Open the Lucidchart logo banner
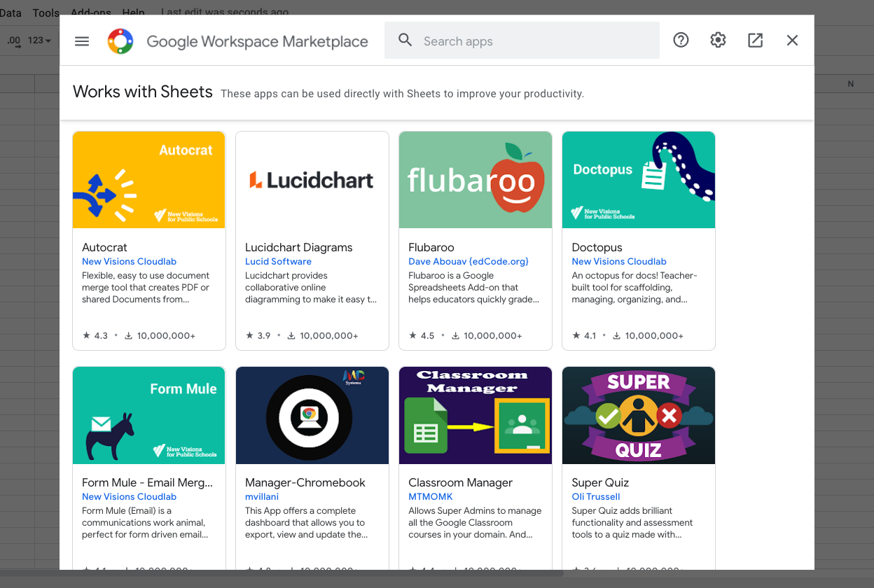The width and height of the screenshot is (874, 588). (x=312, y=180)
